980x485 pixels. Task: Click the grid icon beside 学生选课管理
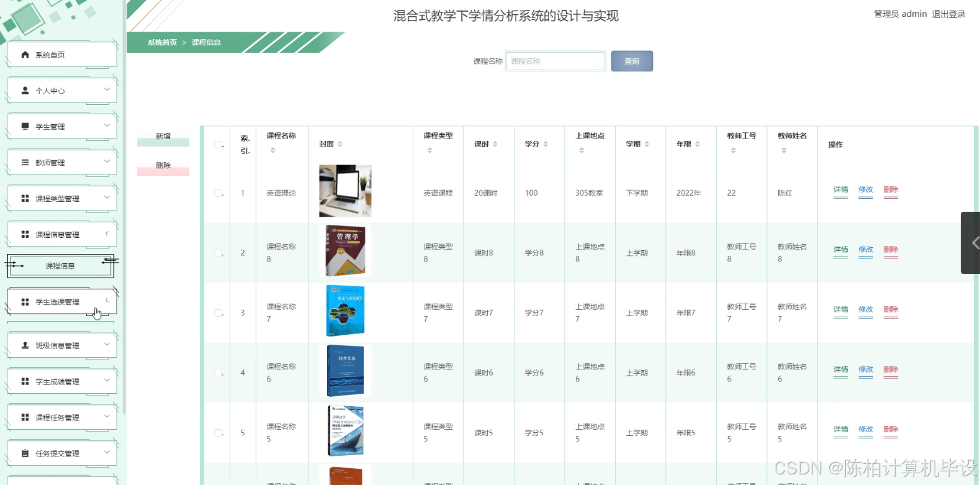[x=25, y=302]
